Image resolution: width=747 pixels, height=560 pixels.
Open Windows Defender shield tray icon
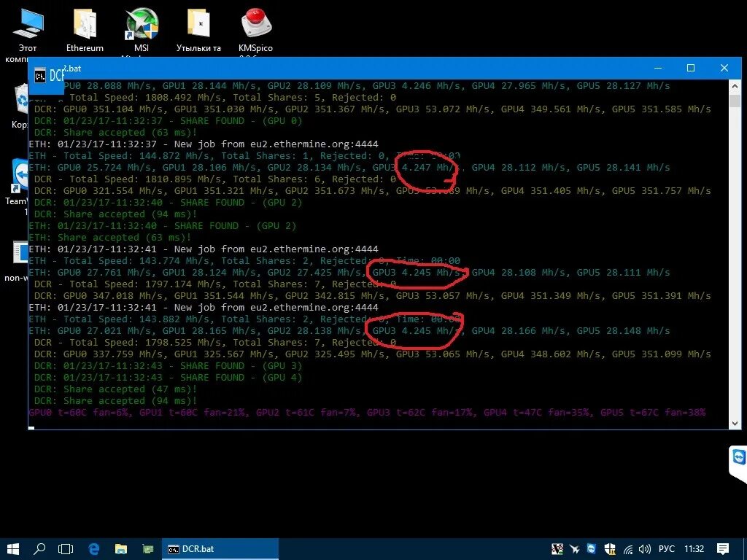(610, 549)
